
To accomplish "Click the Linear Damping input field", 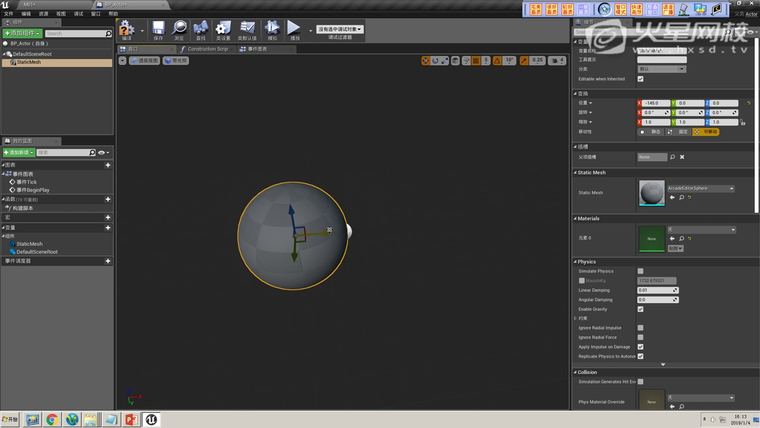I will tap(656, 290).
